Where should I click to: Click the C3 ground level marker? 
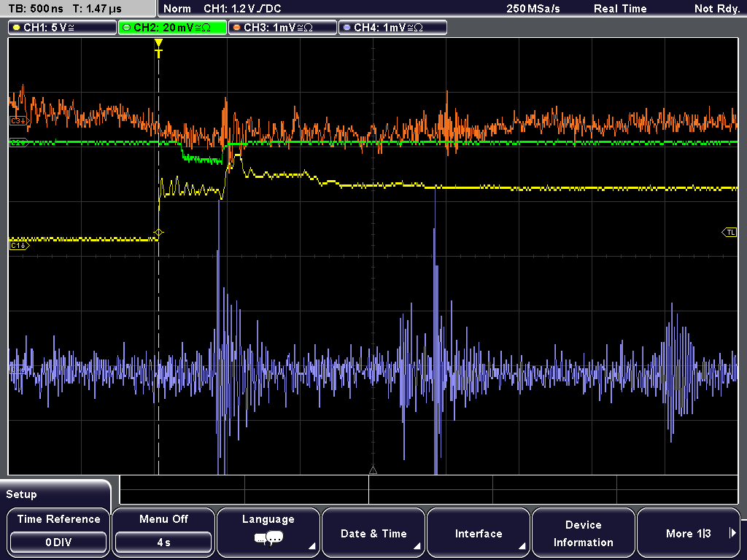[20, 121]
